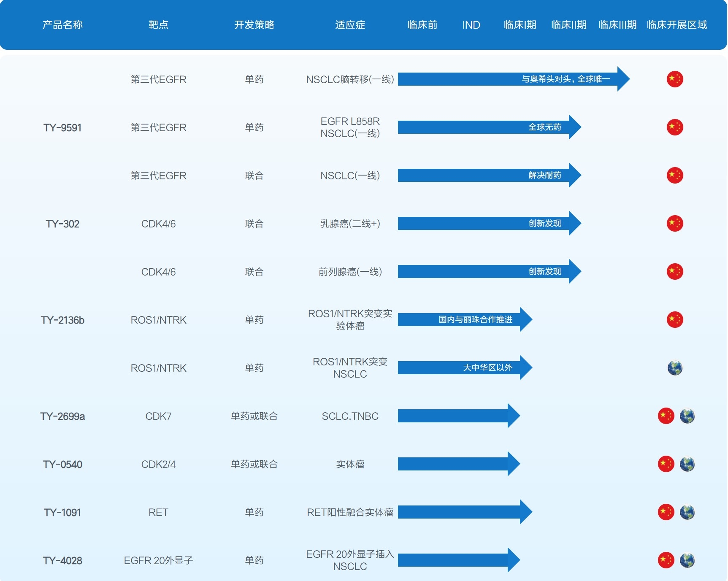Click the progress arrow labeled 解决耐药
The height and width of the screenshot is (581, 728).
490,175
